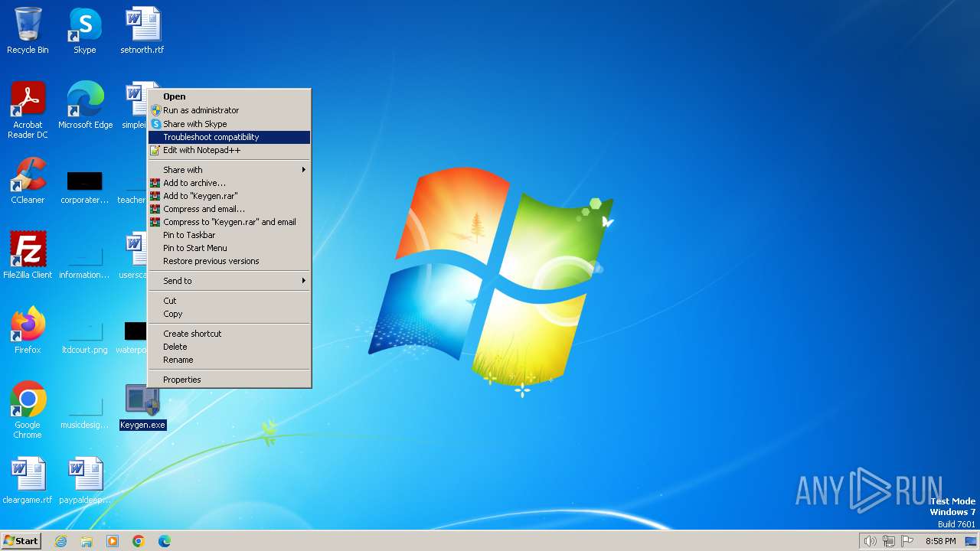Choose Delete from the context menu
The width and height of the screenshot is (980, 551).
[230, 347]
